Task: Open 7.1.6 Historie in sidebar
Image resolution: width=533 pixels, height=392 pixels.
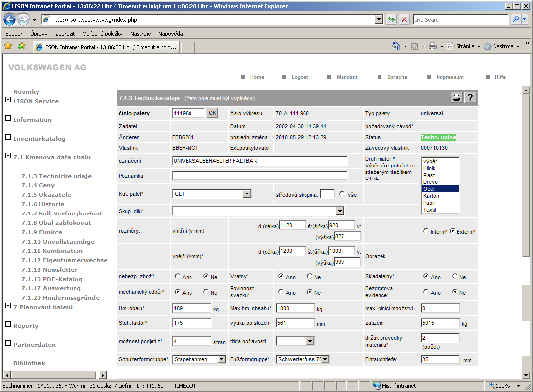Action: click(43, 204)
